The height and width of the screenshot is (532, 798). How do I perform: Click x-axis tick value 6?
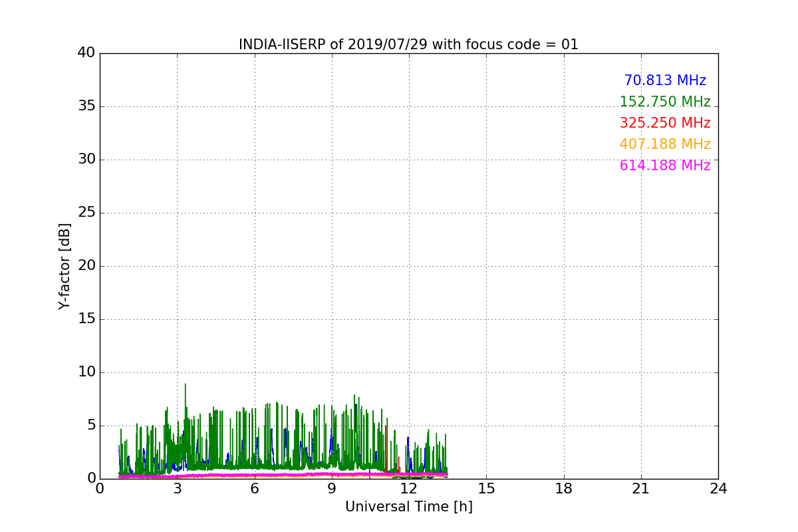[254, 489]
